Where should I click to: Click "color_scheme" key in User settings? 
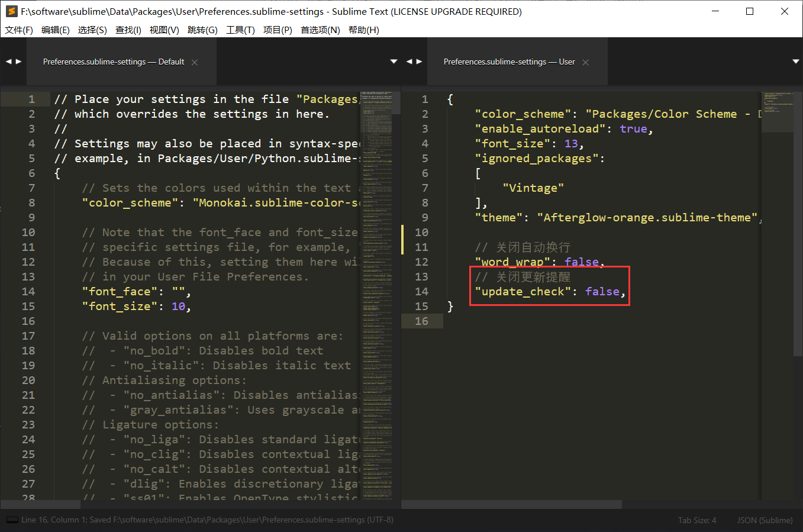(523, 114)
